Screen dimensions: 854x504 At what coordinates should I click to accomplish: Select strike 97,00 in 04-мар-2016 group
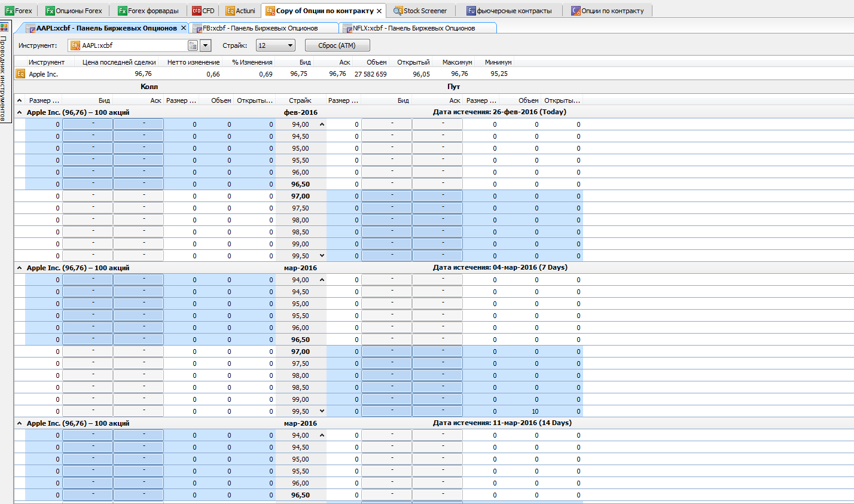point(300,352)
